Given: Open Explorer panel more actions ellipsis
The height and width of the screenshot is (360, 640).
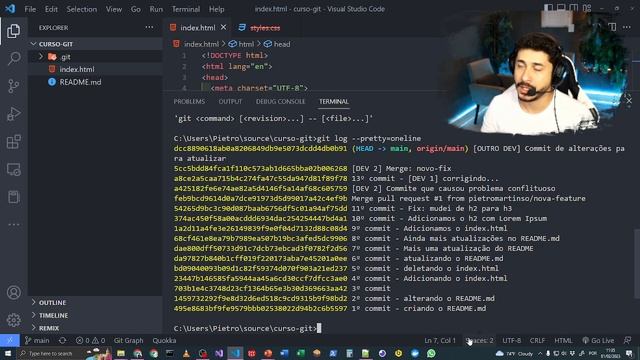Looking at the screenshot, I should tap(149, 27).
